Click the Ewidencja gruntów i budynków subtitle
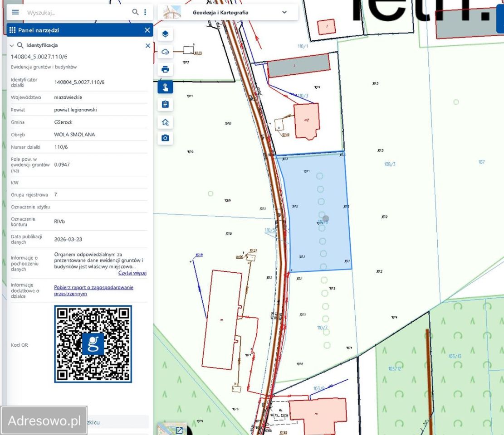This screenshot has width=504, height=435. click(x=44, y=67)
